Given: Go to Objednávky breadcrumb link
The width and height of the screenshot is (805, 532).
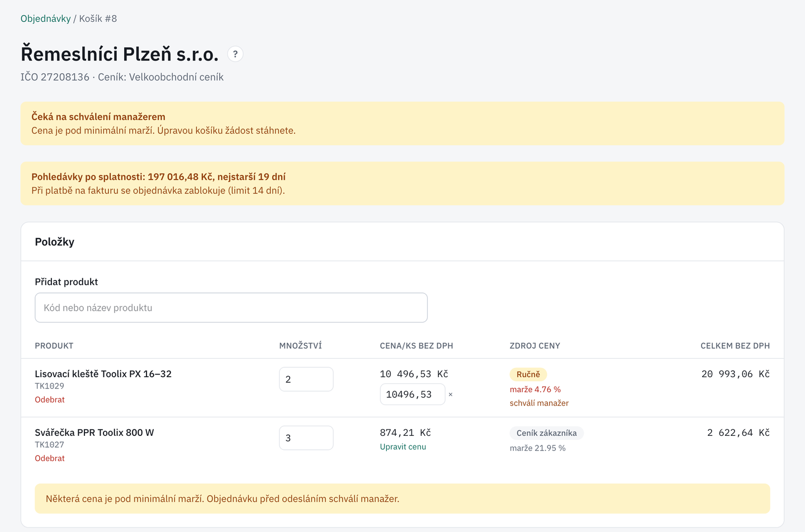Looking at the screenshot, I should (46, 18).
